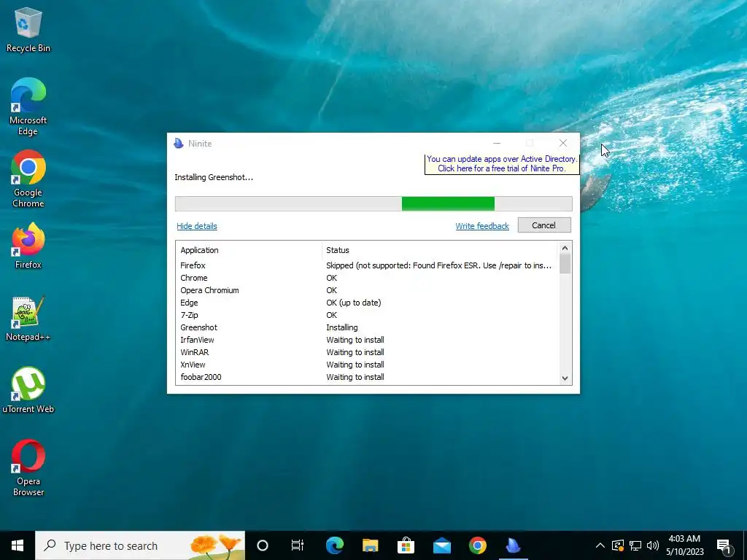
Task: Open Mail from the taskbar
Action: click(441, 545)
